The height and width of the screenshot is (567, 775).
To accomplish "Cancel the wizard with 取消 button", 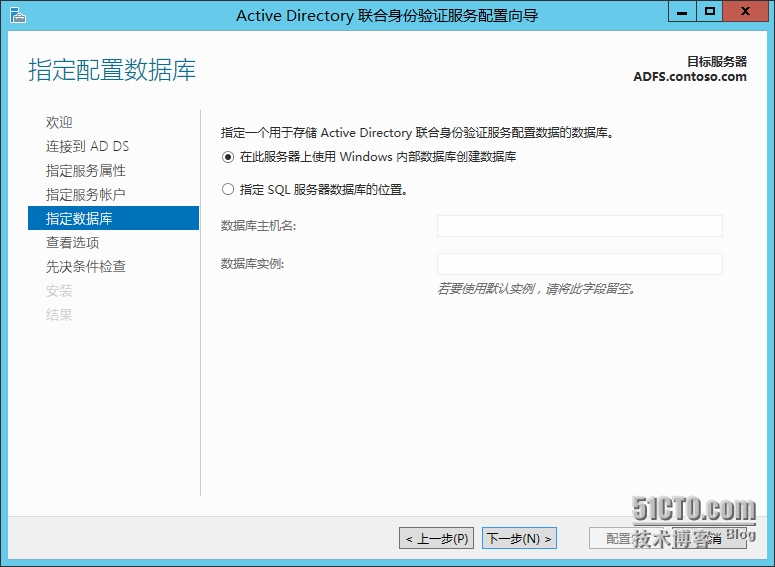I will (707, 539).
